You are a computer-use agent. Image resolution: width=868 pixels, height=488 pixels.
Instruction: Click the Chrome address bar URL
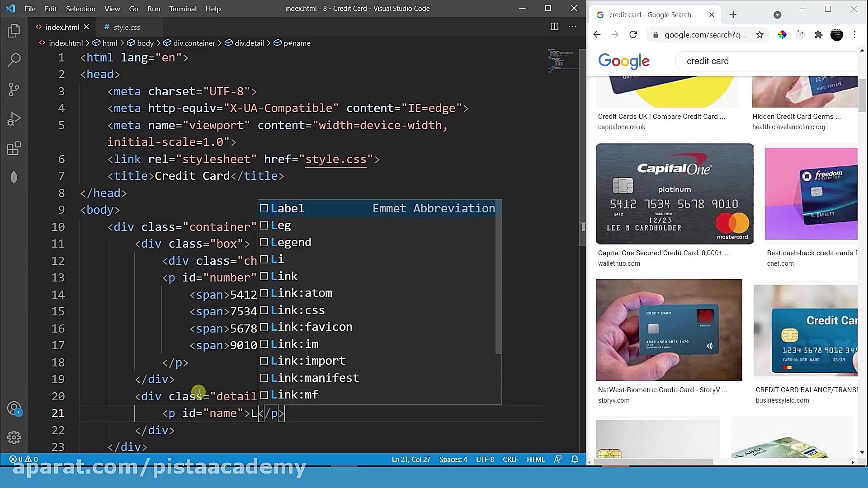705,35
